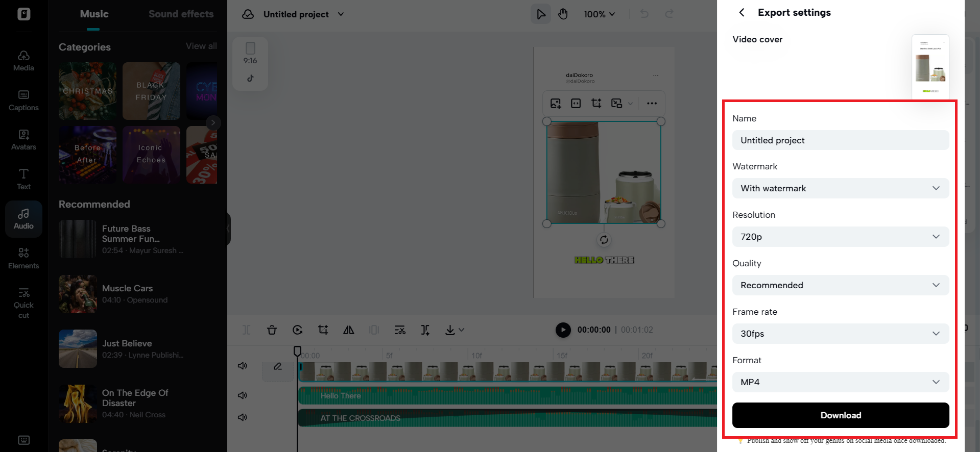This screenshot has width=980, height=452.
Task: Open the Black Friday music category
Action: click(x=151, y=91)
